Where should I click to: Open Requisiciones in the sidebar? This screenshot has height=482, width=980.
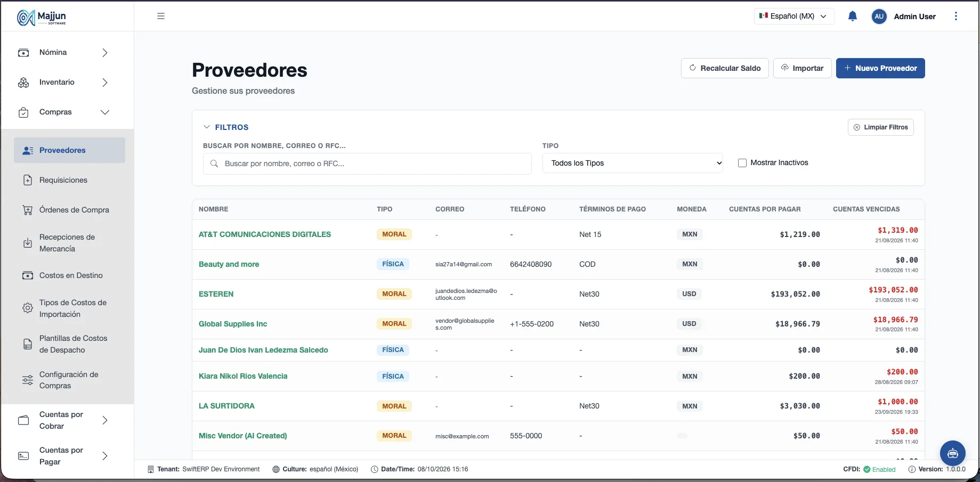click(x=69, y=180)
